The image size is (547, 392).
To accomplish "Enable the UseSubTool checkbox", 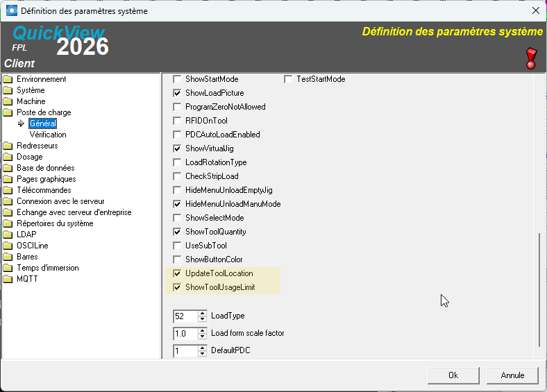I will pos(177,246).
